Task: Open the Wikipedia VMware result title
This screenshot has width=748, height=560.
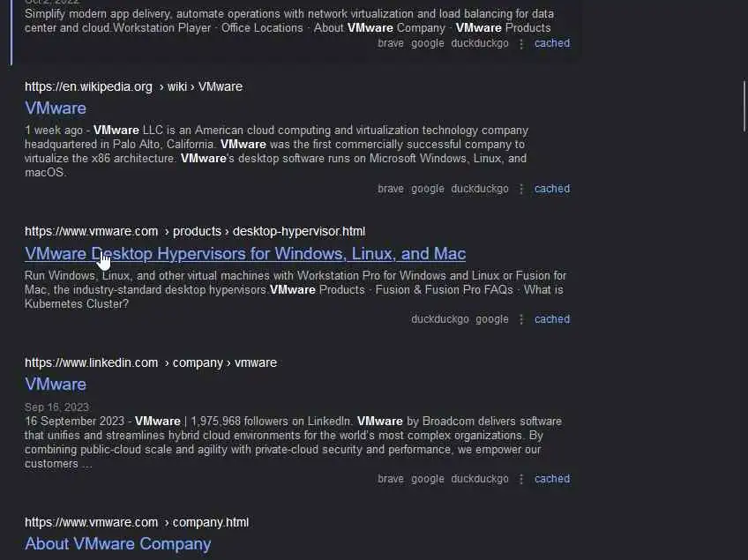Action: (56, 108)
